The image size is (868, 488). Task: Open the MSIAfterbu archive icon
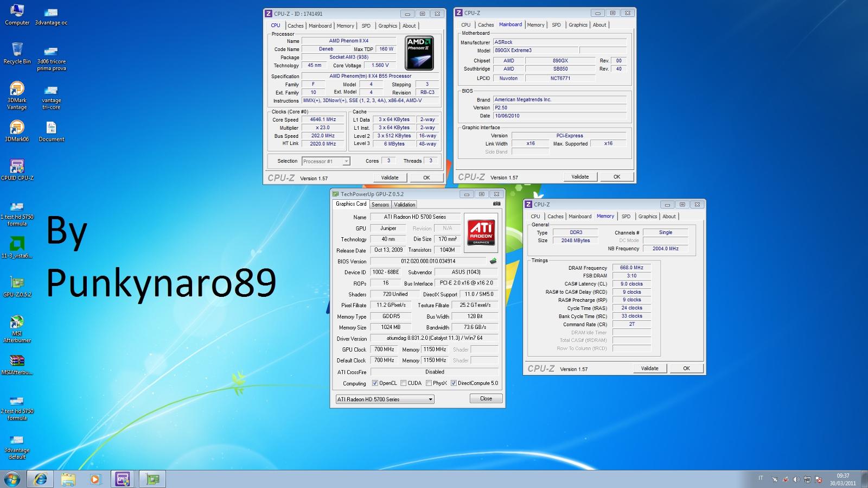pos(17,364)
